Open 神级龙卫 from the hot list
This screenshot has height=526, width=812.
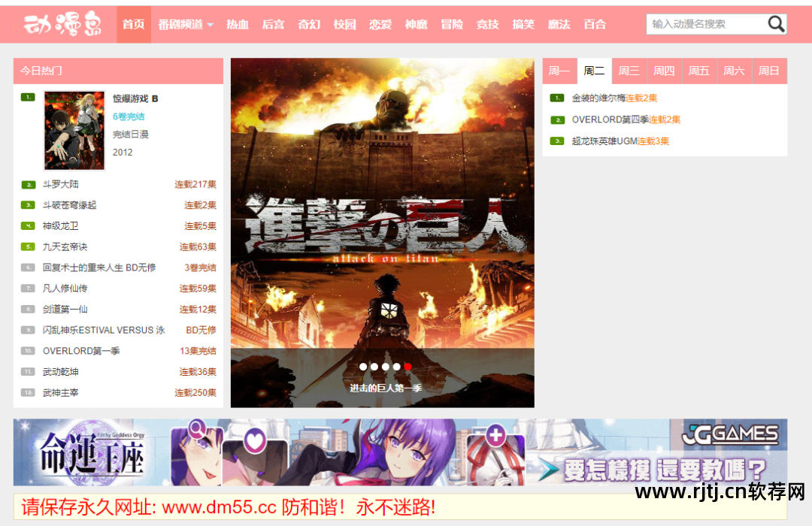(x=61, y=225)
